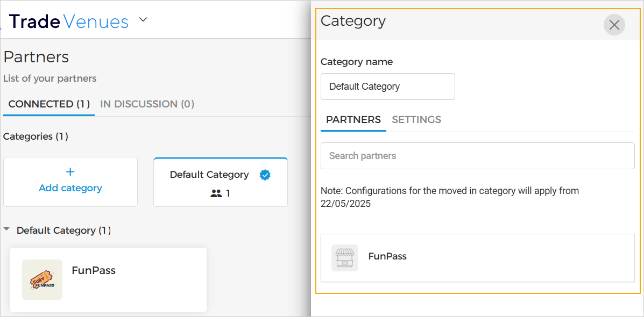644x317 pixels.
Task: Select the Partners tab in Category panel
Action: tap(353, 120)
